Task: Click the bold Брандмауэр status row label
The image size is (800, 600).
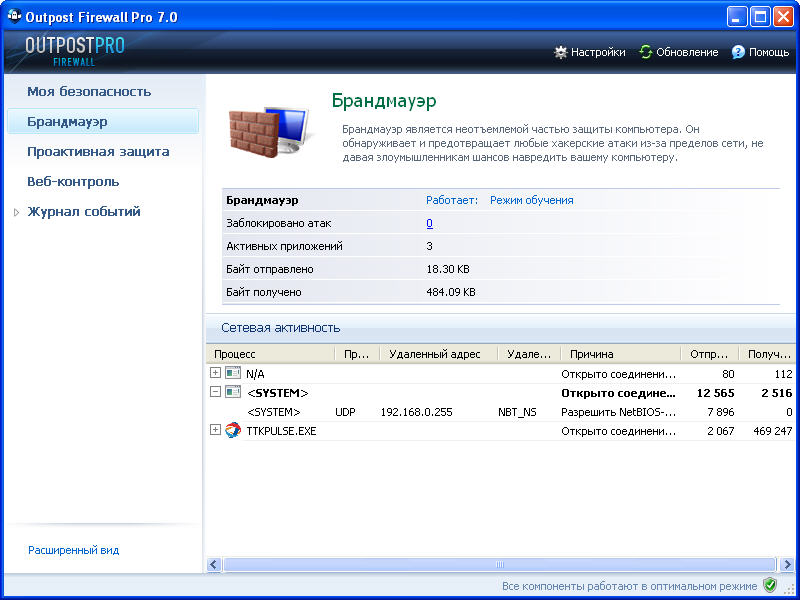Action: point(262,201)
